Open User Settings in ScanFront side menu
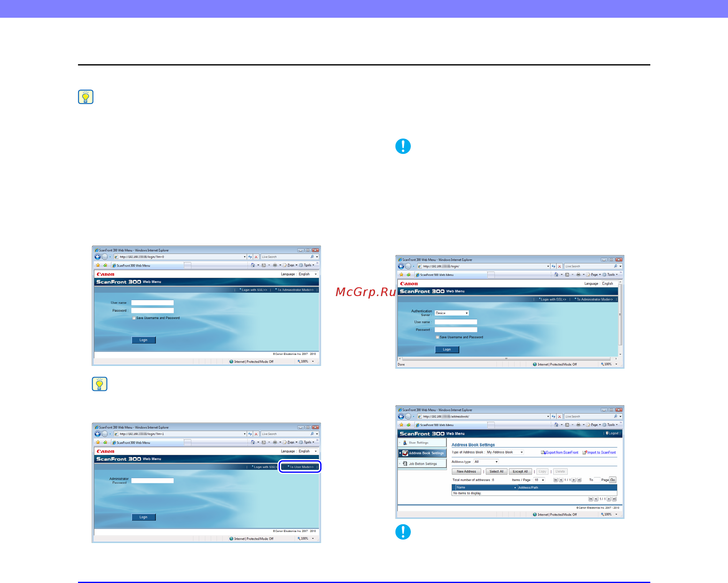The height and width of the screenshot is (583, 728). tap(422, 443)
